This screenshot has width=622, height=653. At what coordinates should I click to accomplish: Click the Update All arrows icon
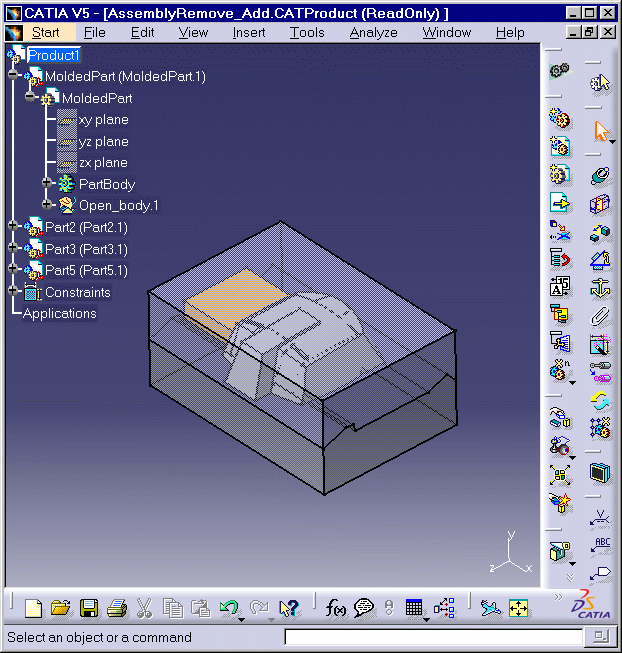tap(600, 401)
